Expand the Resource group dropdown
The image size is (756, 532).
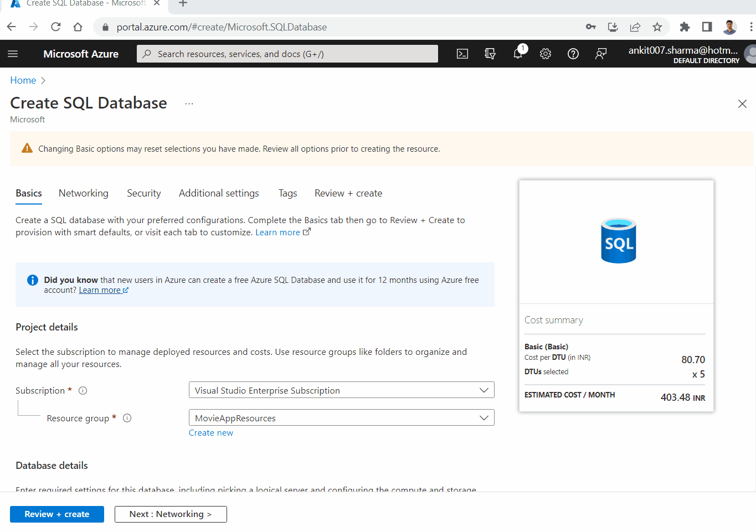pos(341,418)
